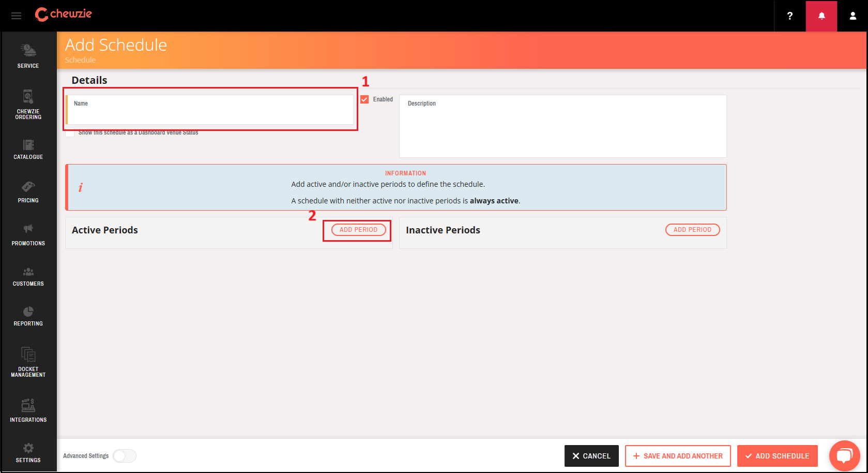
Task: Open the help menu
Action: [789, 16]
